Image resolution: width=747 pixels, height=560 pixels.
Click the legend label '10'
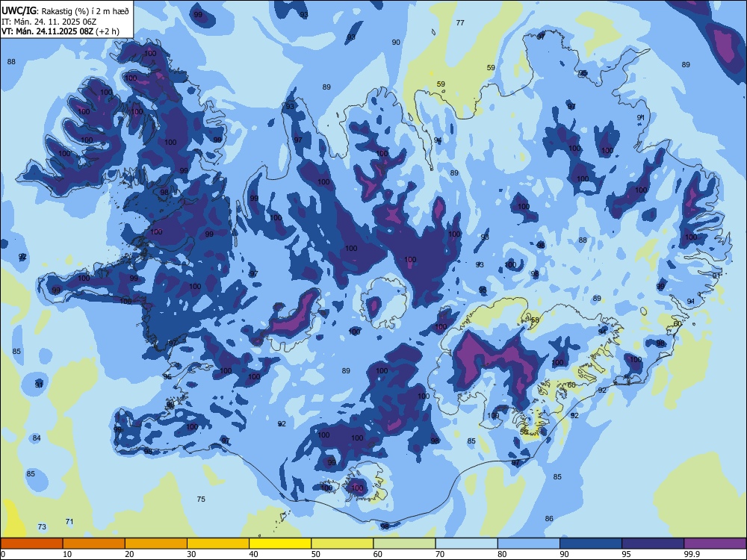click(x=67, y=554)
